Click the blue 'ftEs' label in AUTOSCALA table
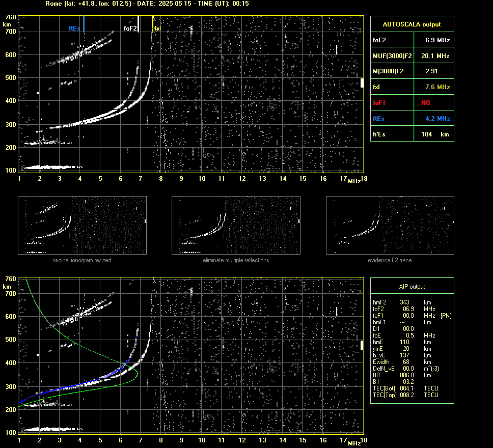This screenshot has height=448, width=493. point(378,119)
